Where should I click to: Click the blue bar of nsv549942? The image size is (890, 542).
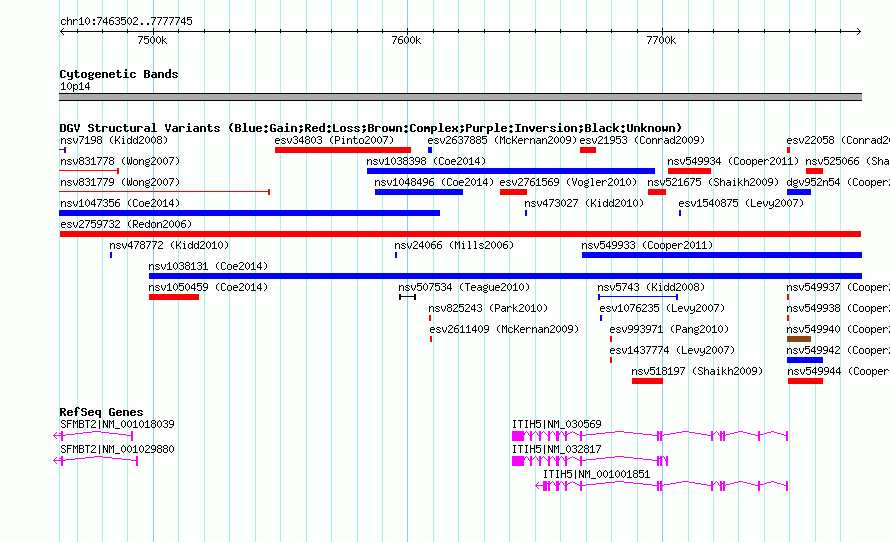(x=805, y=360)
